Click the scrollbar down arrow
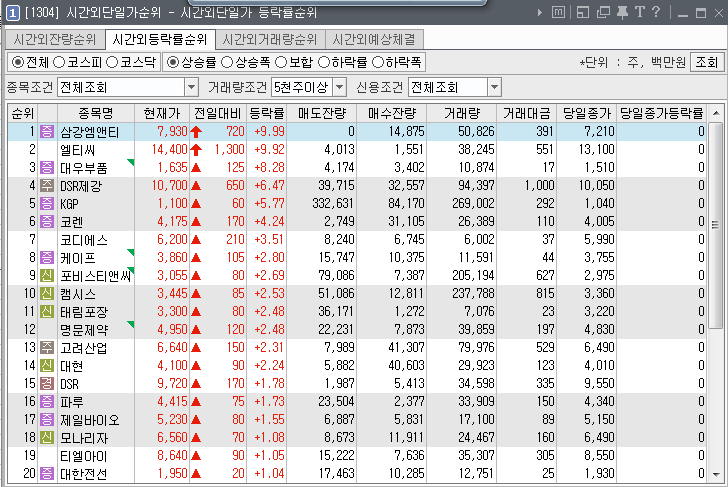This screenshot has width=728, height=487. click(716, 474)
